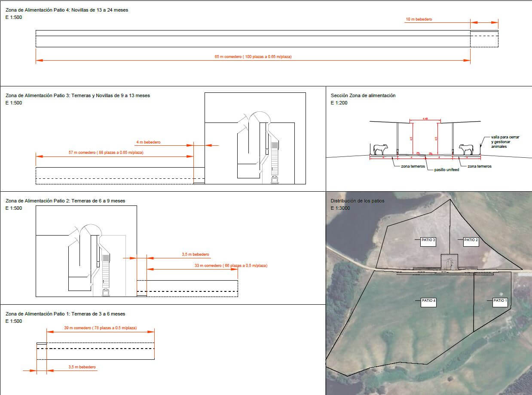Image resolution: width=532 pixels, height=395 pixels.
Task: Select the PATIO 4 label on aerial map
Action: click(428, 300)
